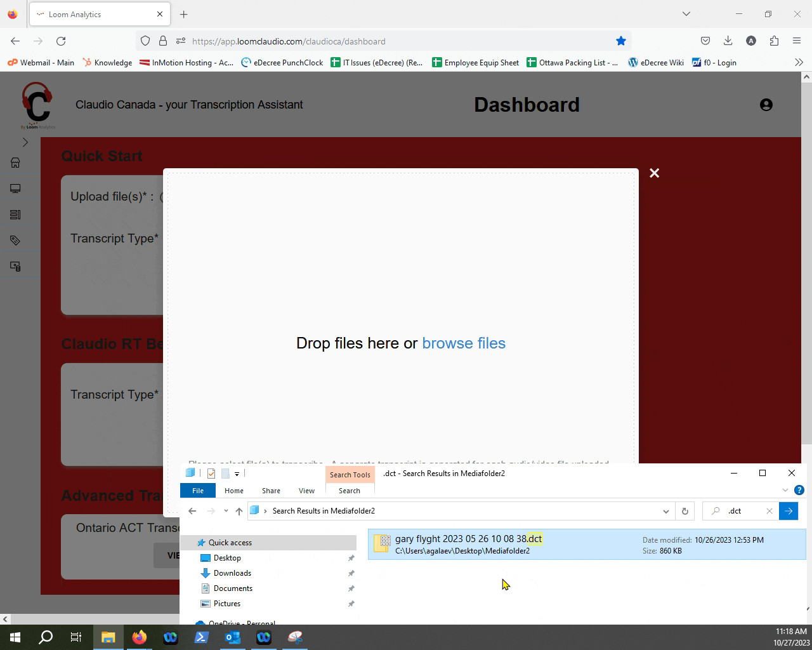Screen dimensions: 812x650
Task: Click the Explorer .dct search field
Action: [741, 511]
